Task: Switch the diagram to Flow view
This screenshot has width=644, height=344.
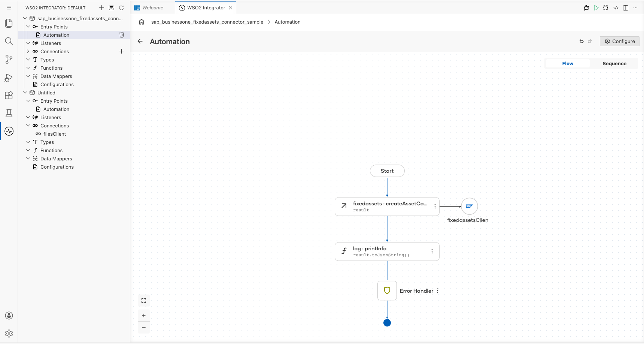Action: pyautogui.click(x=568, y=63)
